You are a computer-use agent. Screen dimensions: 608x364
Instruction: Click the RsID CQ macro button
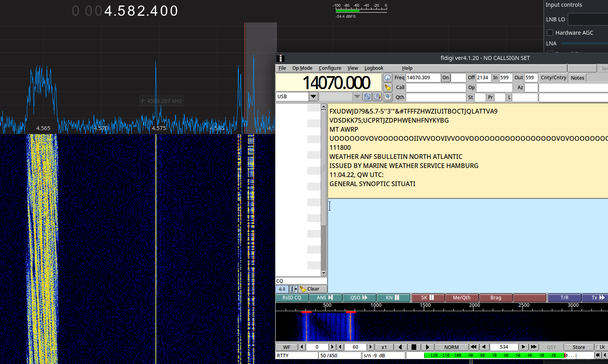tap(292, 298)
